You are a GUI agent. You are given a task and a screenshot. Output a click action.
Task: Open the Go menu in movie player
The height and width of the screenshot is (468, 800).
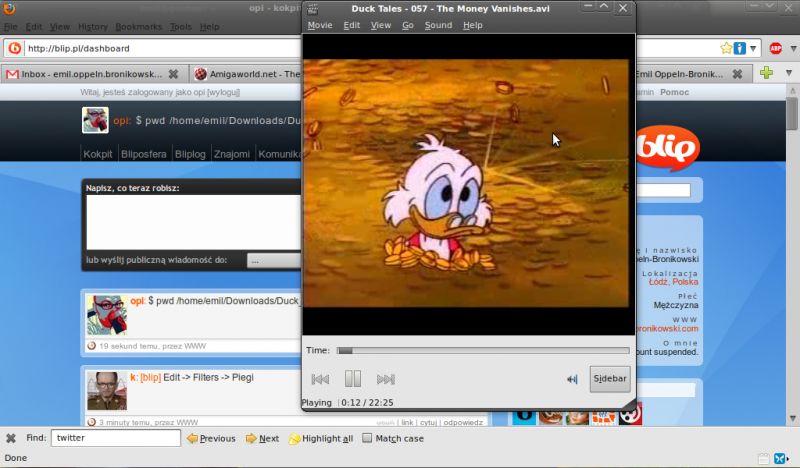tap(408, 25)
